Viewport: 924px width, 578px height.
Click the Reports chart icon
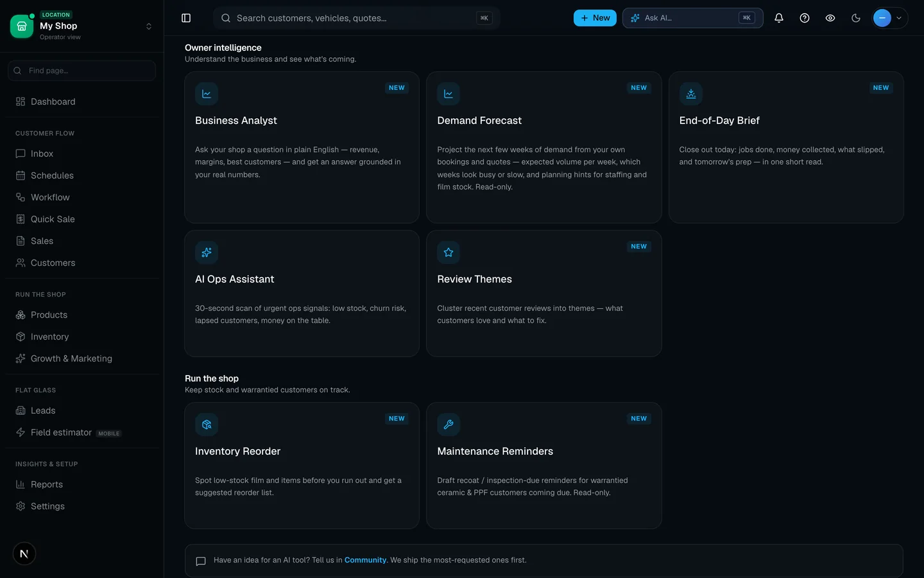point(21,484)
